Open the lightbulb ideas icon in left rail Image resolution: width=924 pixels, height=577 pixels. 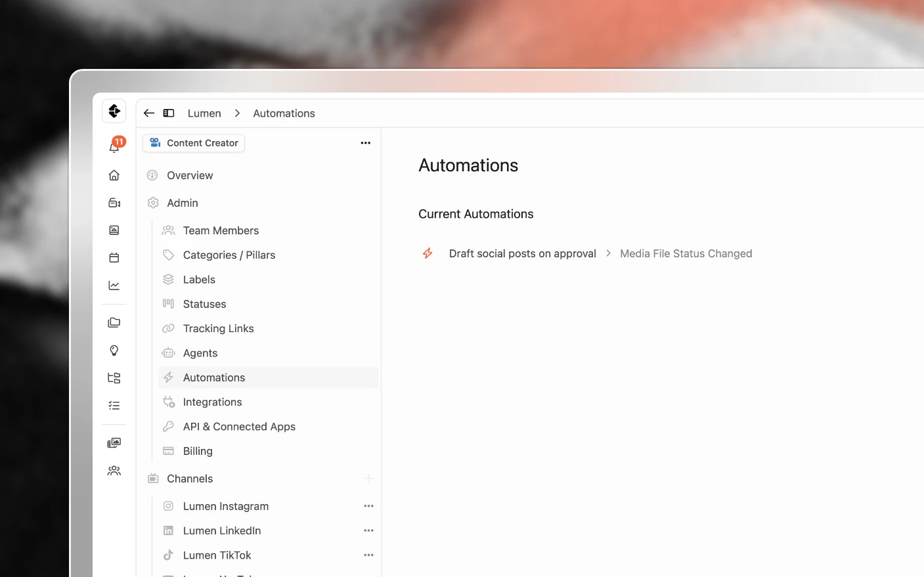tap(114, 351)
